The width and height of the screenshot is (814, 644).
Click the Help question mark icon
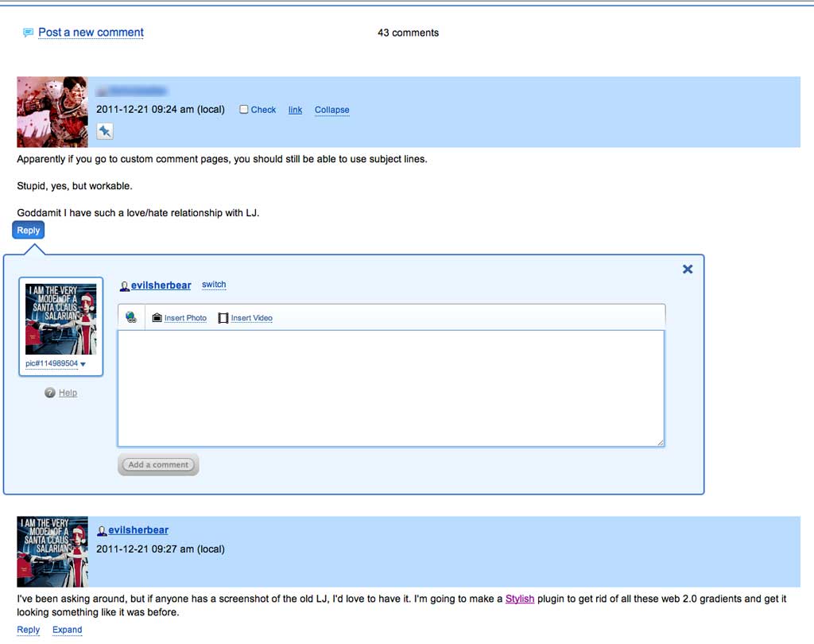click(x=50, y=393)
